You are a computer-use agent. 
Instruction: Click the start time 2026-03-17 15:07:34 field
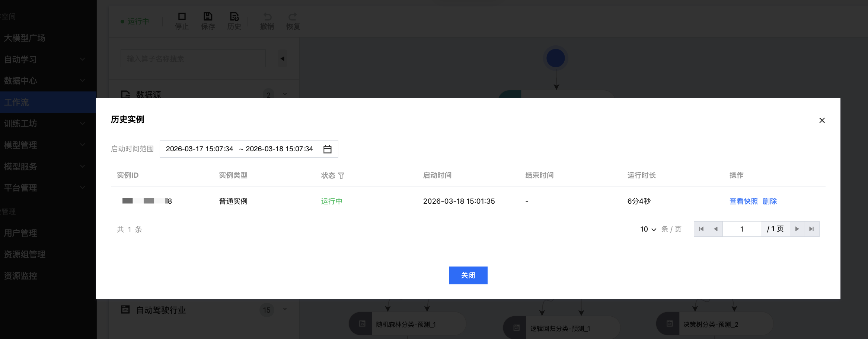[200, 149]
